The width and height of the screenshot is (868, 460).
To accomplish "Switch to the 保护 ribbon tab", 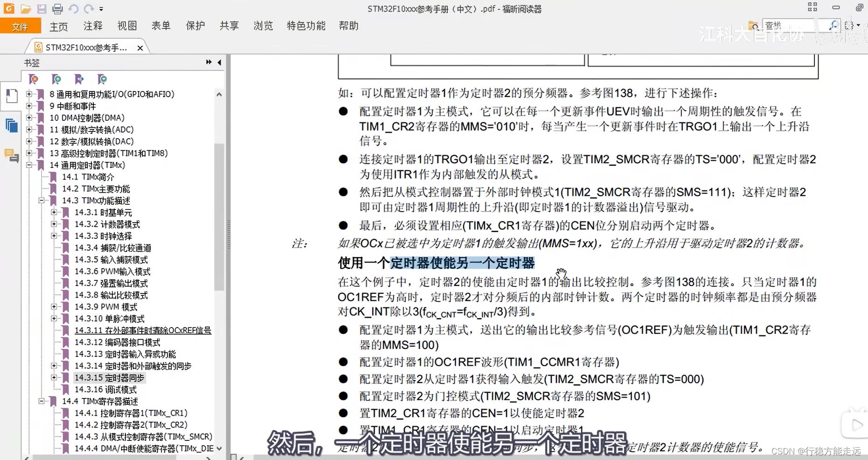I will [x=195, y=26].
